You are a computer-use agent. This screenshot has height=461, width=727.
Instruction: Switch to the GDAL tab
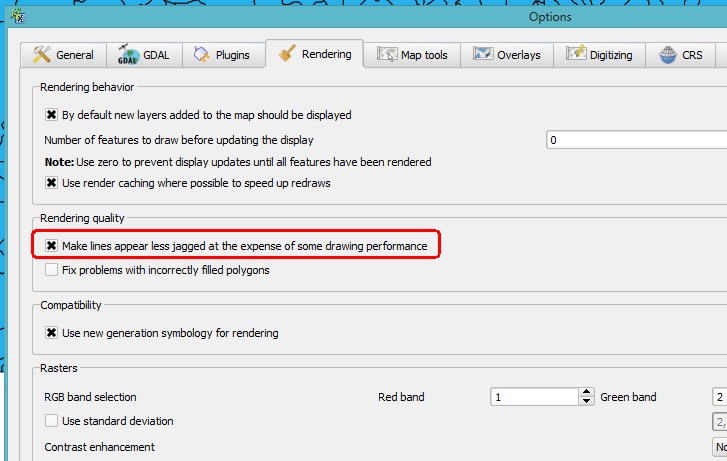click(144, 55)
